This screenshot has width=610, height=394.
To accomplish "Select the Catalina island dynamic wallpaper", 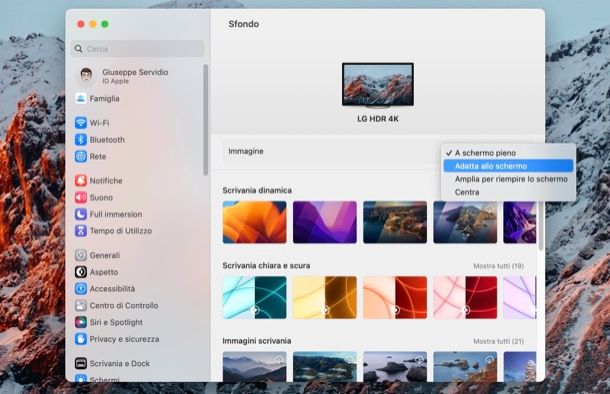I will pos(465,222).
